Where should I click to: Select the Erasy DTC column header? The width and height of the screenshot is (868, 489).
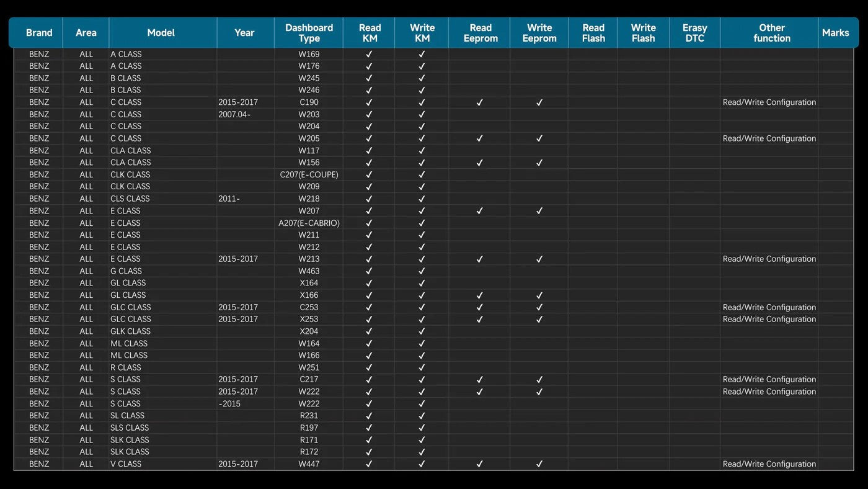pyautogui.click(x=694, y=33)
